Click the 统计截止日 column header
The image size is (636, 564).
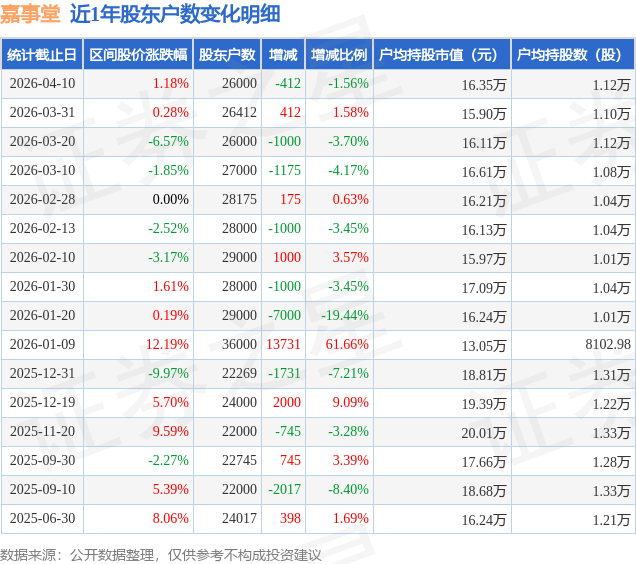[42, 54]
